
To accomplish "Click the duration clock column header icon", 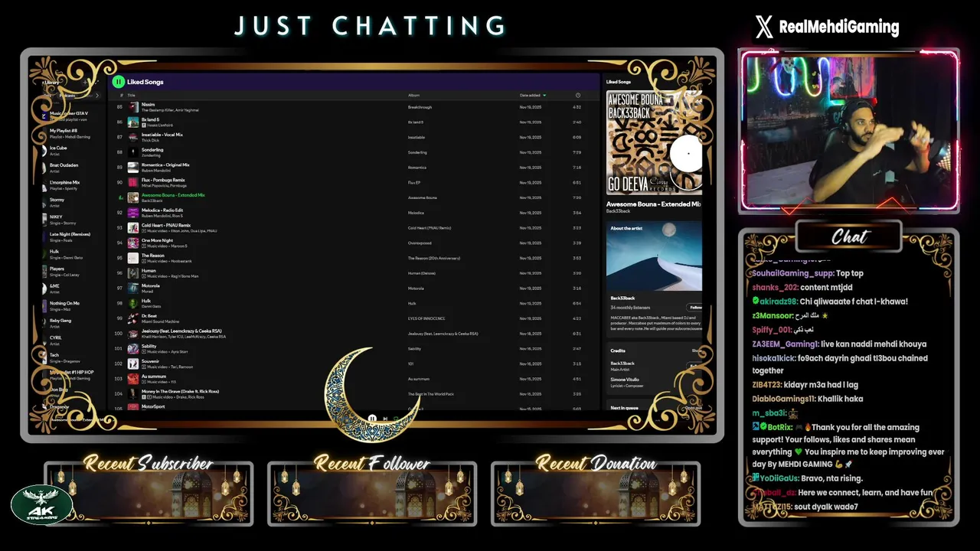I will click(578, 96).
